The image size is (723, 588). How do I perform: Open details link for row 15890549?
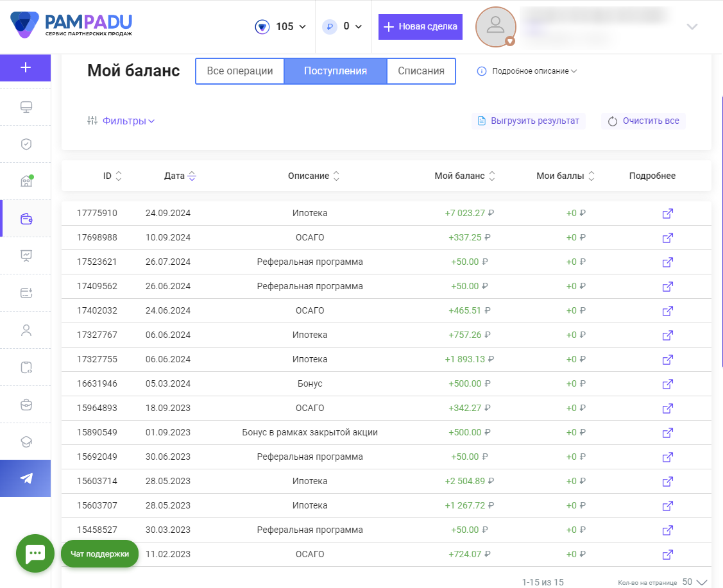pos(667,433)
